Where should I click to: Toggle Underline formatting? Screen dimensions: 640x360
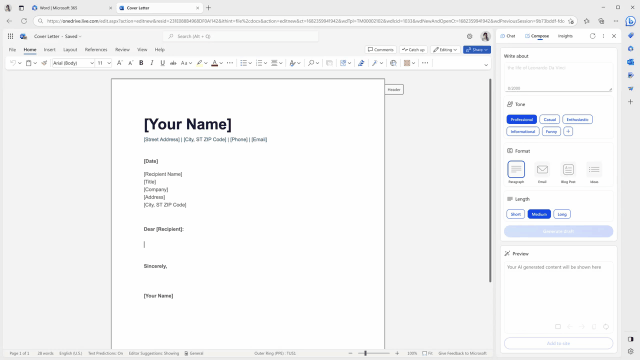coord(162,63)
